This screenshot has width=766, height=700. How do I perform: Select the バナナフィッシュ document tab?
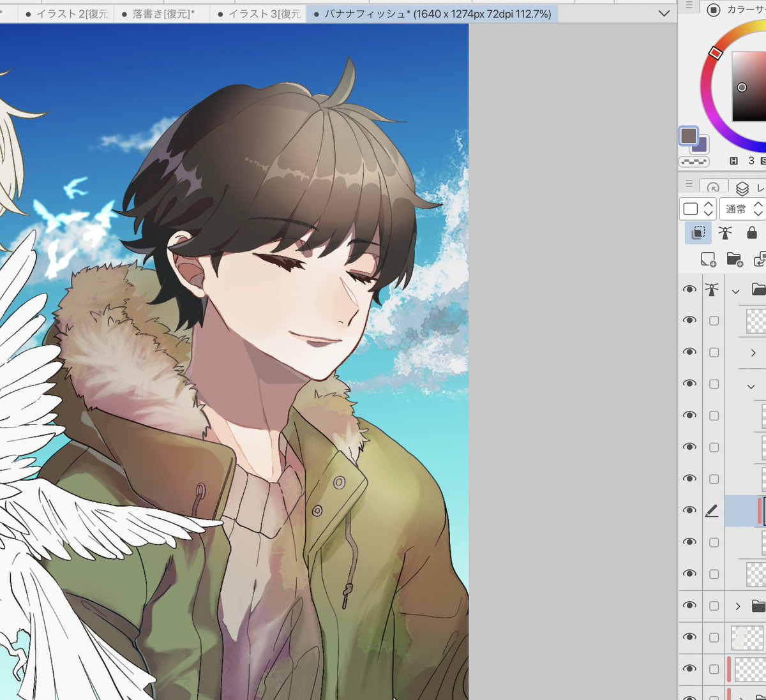[432, 13]
